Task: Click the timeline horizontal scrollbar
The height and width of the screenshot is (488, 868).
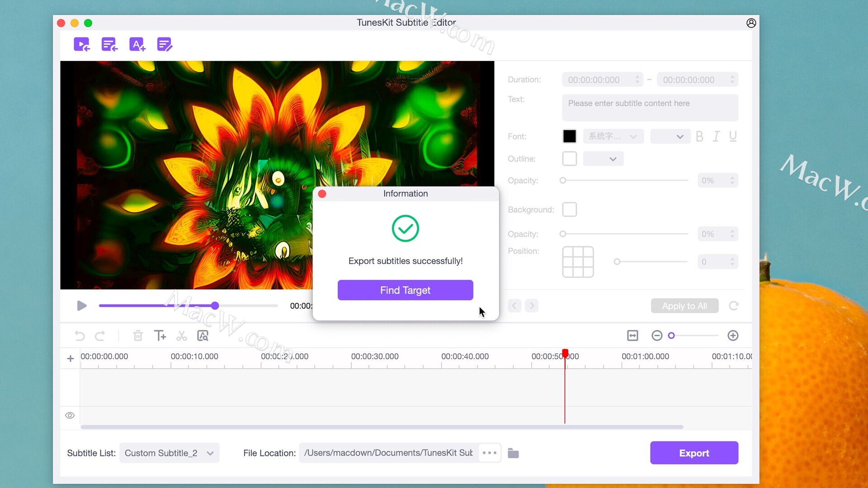Action: (382, 427)
